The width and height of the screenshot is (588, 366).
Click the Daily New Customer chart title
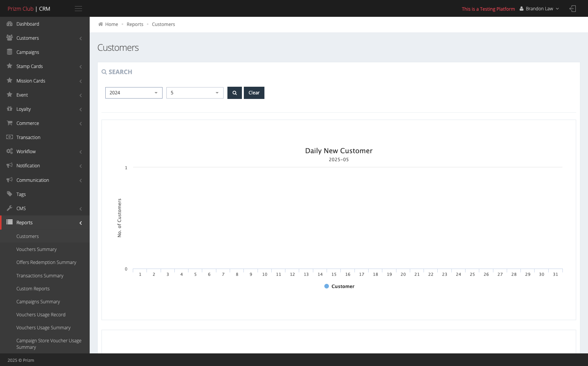[339, 151]
